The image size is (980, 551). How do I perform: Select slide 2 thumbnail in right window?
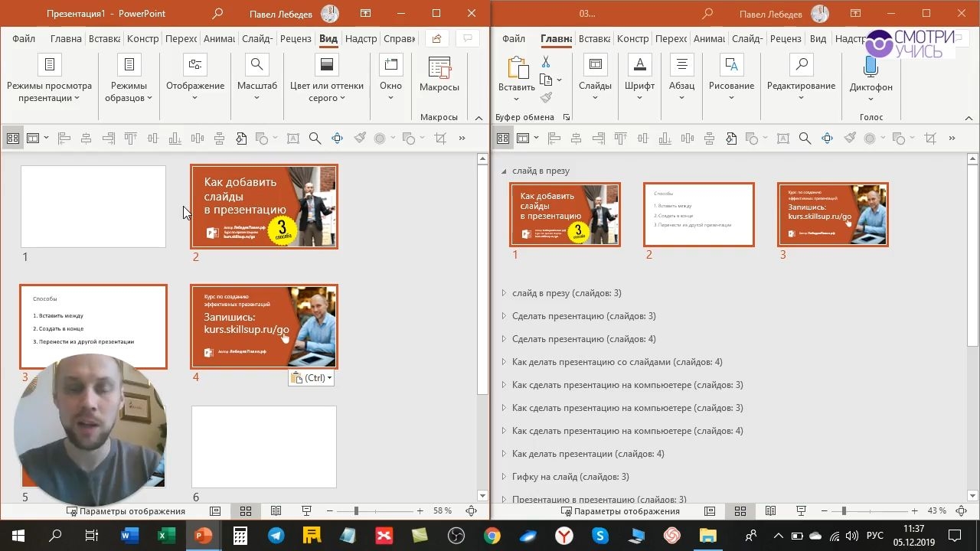pyautogui.click(x=698, y=215)
